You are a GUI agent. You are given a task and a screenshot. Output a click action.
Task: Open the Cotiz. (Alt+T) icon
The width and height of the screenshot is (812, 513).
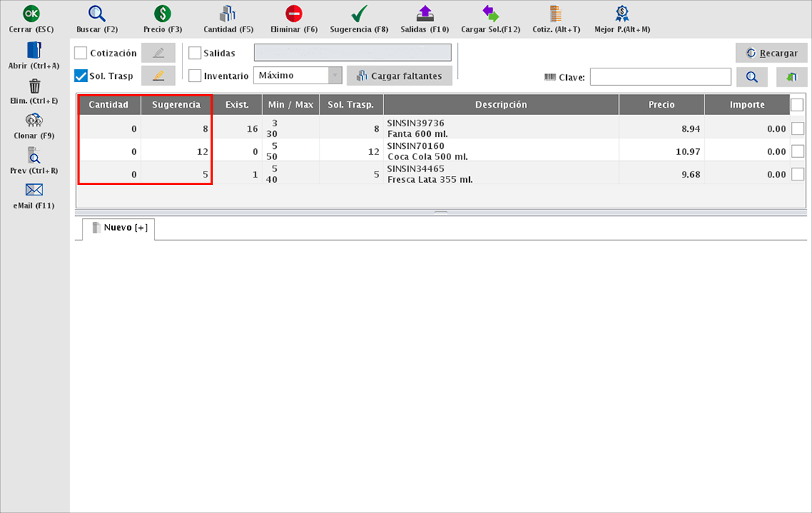click(556, 14)
